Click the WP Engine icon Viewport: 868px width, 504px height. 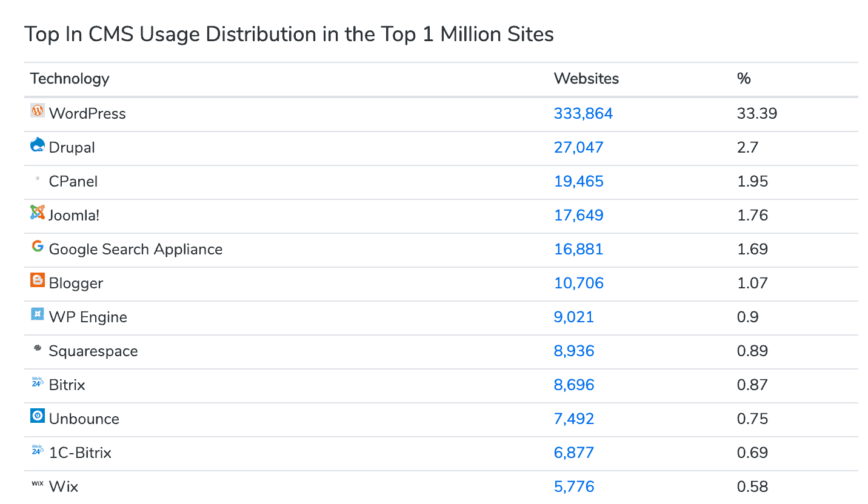pos(38,314)
